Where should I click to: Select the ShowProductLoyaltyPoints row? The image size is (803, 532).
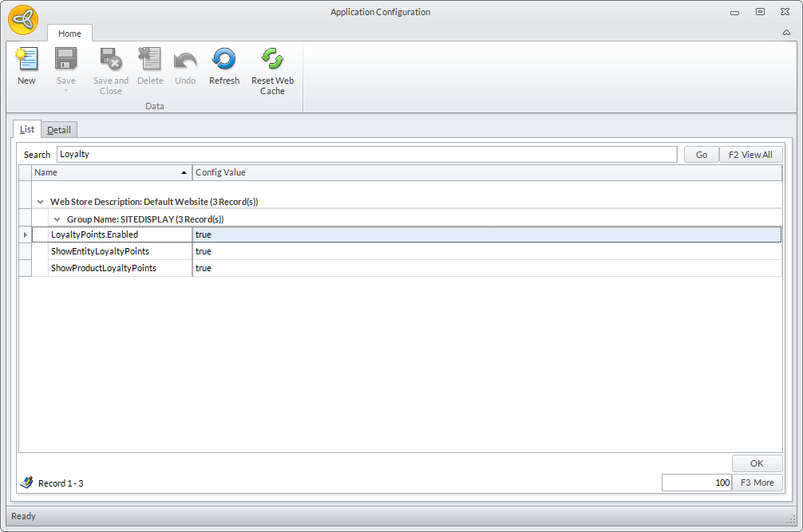pos(104,269)
